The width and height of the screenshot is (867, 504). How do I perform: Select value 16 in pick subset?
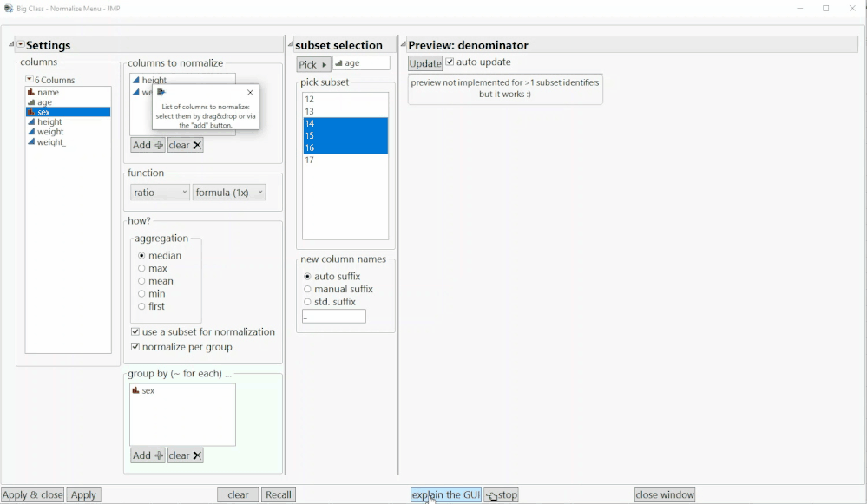coord(345,148)
